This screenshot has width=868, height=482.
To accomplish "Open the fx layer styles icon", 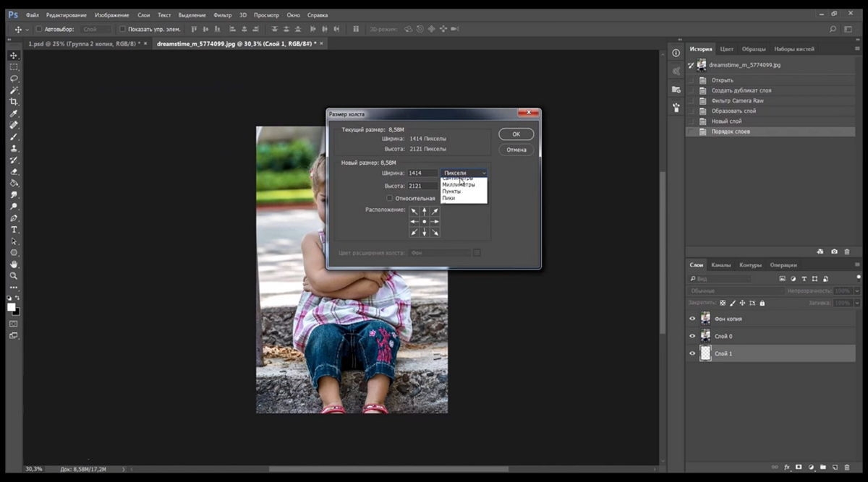I will pos(788,468).
